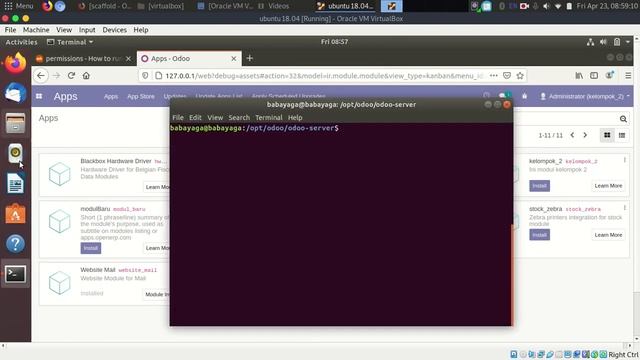Expand Terminal app menu in top bar

coord(70,42)
